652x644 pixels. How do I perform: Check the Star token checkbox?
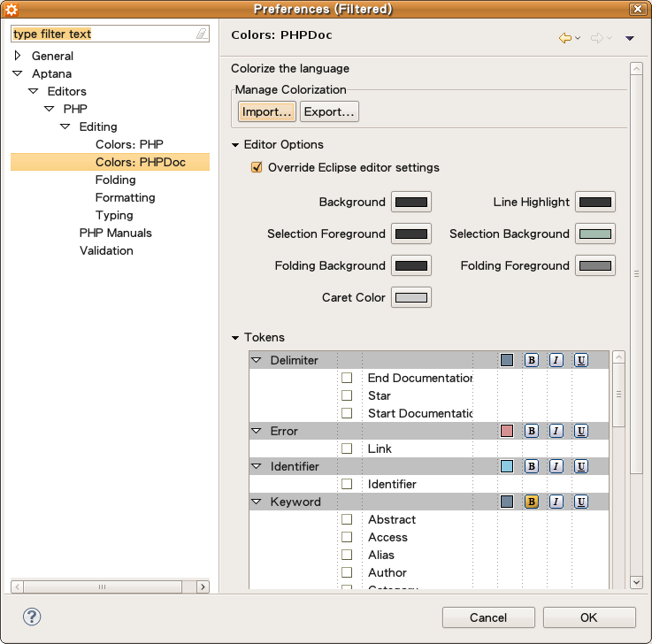[347, 395]
